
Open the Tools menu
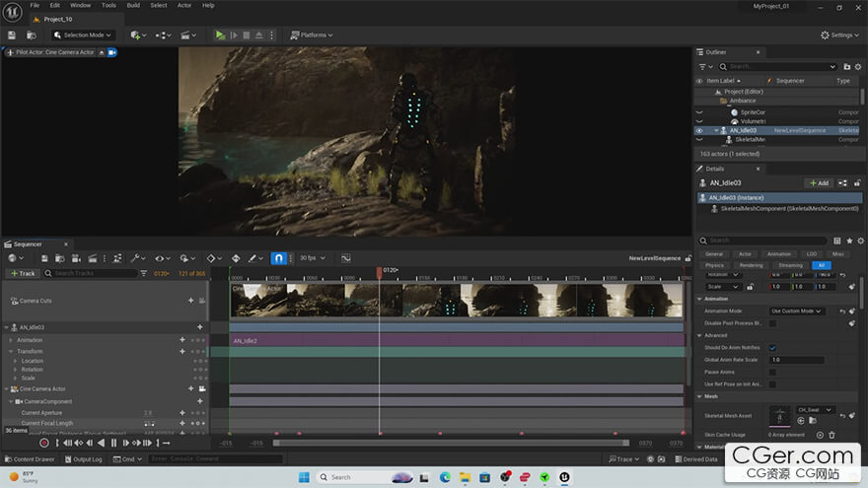tap(109, 5)
